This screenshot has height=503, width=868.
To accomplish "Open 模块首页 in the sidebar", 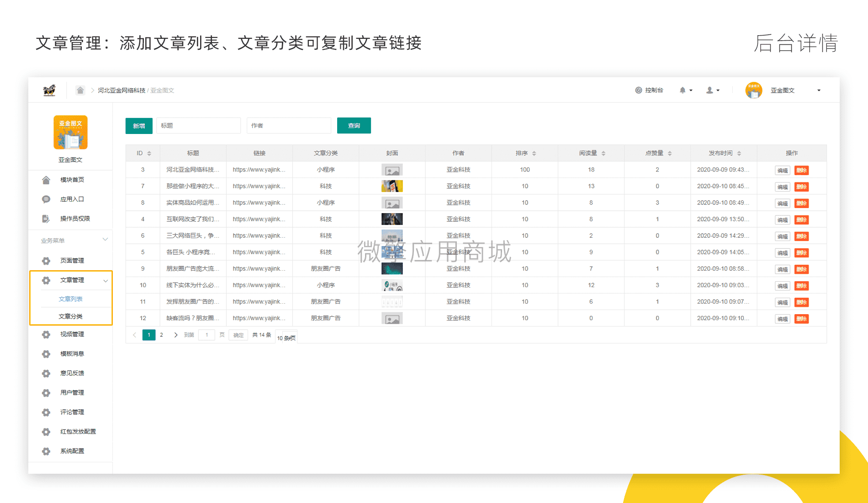I will pos(72,180).
